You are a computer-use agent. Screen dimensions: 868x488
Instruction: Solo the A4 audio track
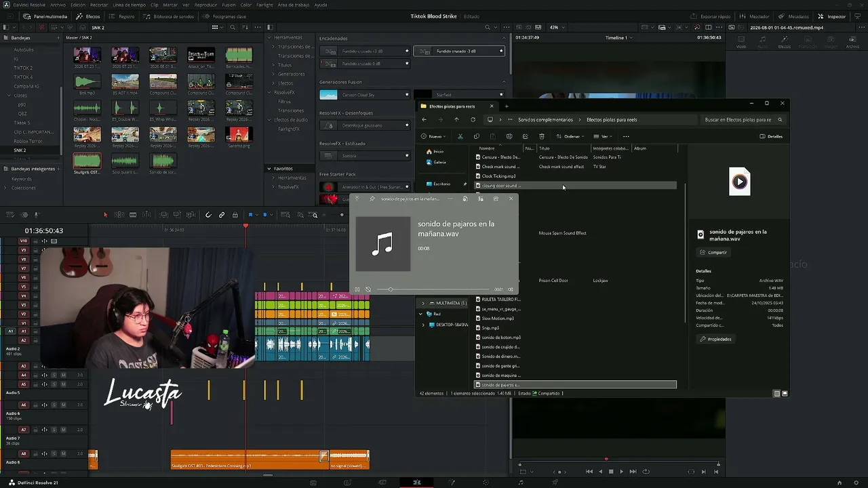click(x=54, y=375)
